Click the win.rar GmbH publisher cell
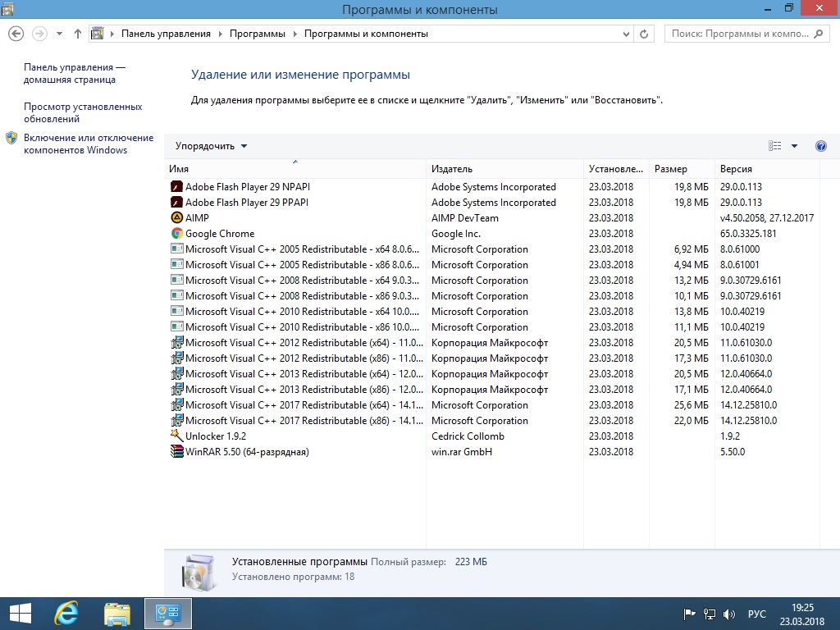This screenshot has height=630, width=840. (461, 452)
